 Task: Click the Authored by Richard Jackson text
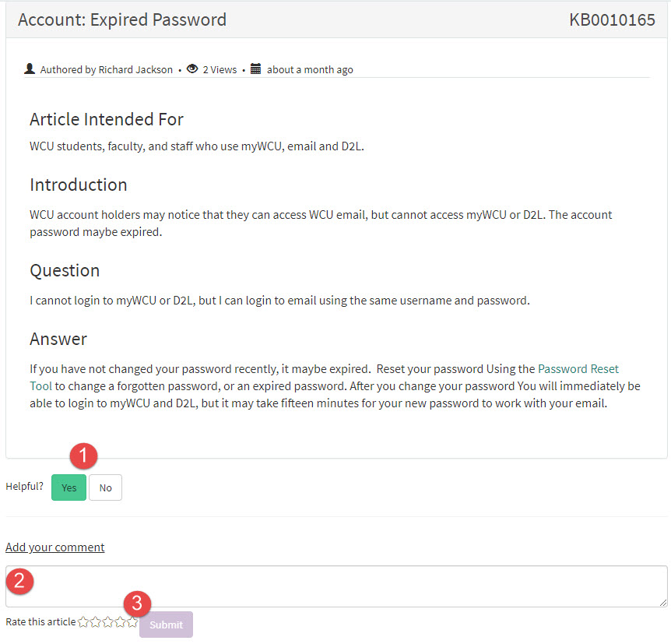[x=107, y=70]
